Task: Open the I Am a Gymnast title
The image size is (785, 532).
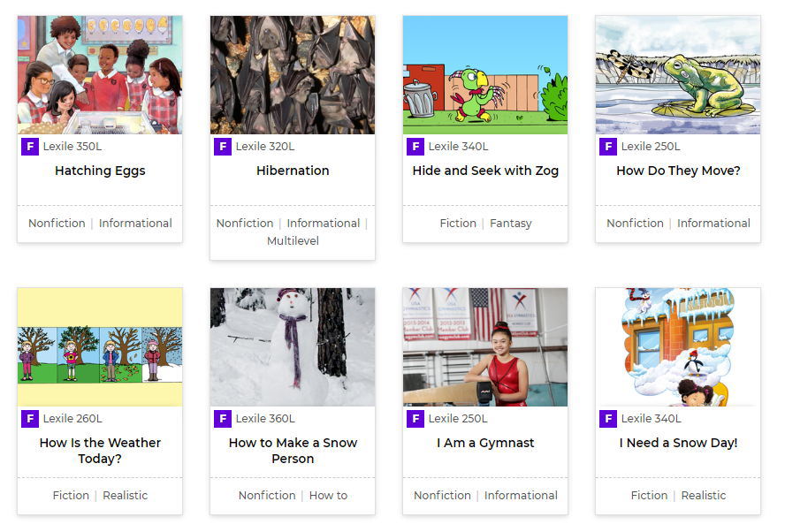Action: click(485, 443)
